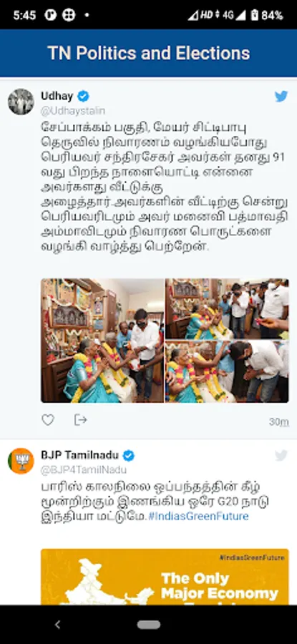Select the Udhay account name
The image size is (297, 644).
click(57, 96)
